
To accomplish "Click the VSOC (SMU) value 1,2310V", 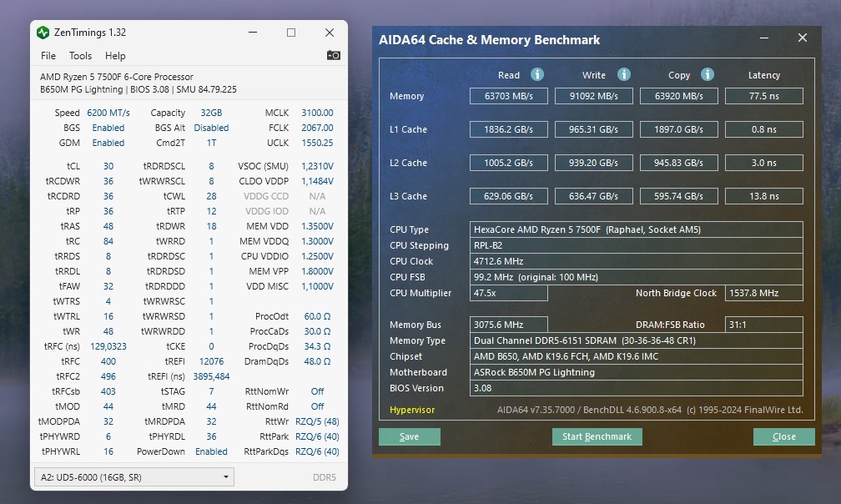I will pyautogui.click(x=317, y=166).
